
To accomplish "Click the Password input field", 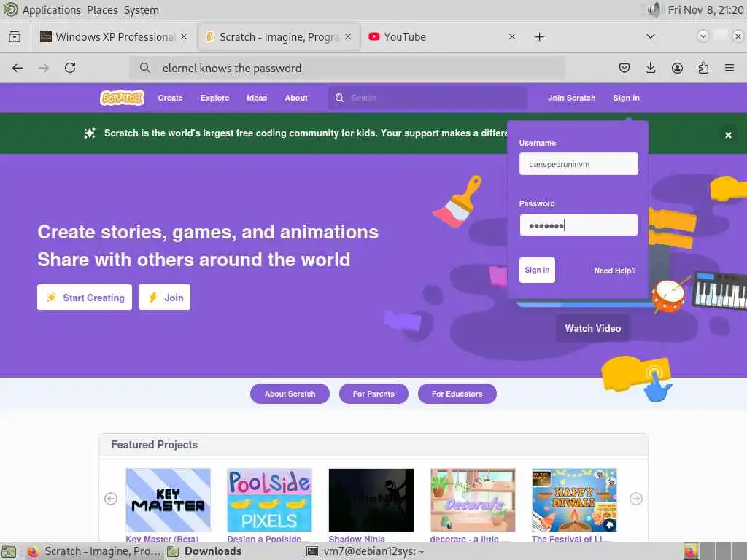I will tap(578, 225).
